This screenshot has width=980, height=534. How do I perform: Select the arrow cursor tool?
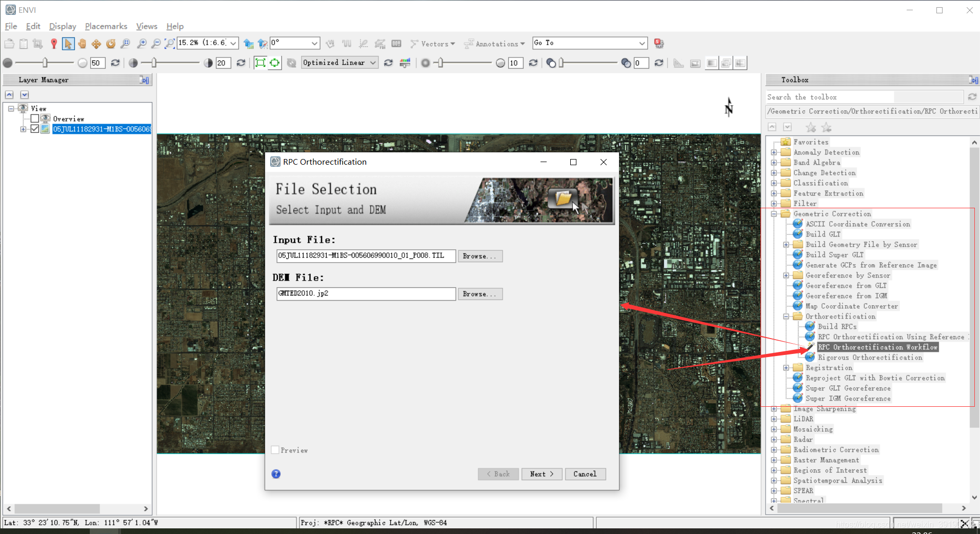pos(68,44)
